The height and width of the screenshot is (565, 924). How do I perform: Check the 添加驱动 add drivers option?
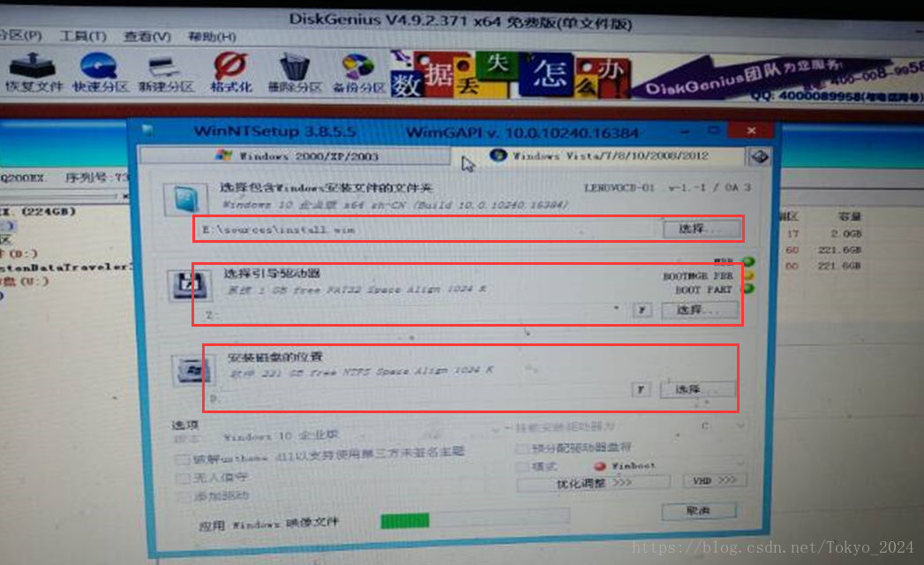184,497
